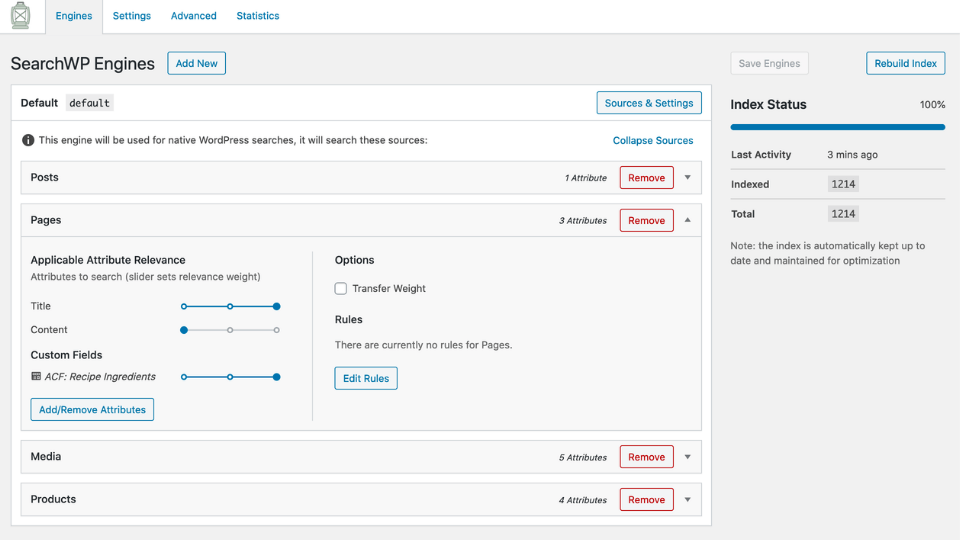Click the Title relevance slider handle
The width and height of the screenshot is (960, 540).
[277, 306]
